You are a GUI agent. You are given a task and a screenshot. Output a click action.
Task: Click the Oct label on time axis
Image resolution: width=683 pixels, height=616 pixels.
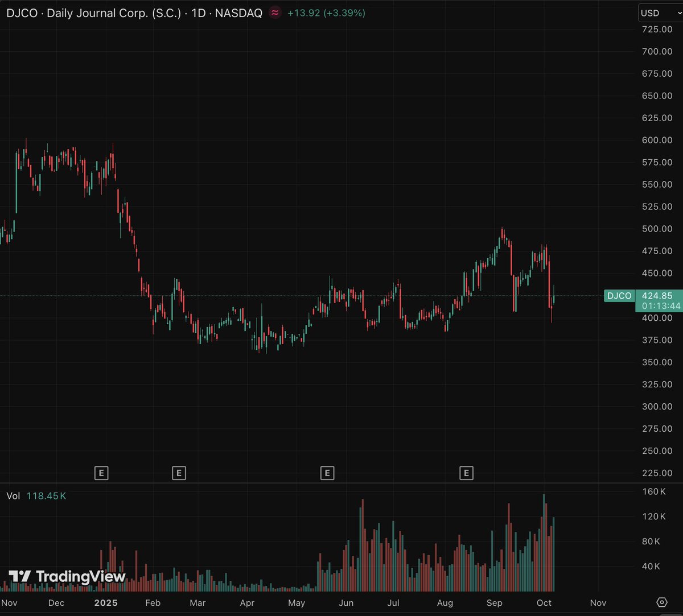pyautogui.click(x=544, y=603)
